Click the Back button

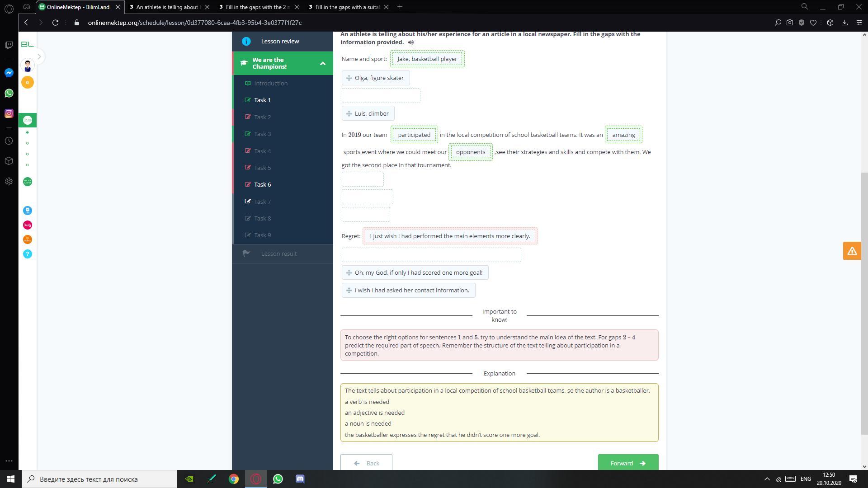click(366, 463)
